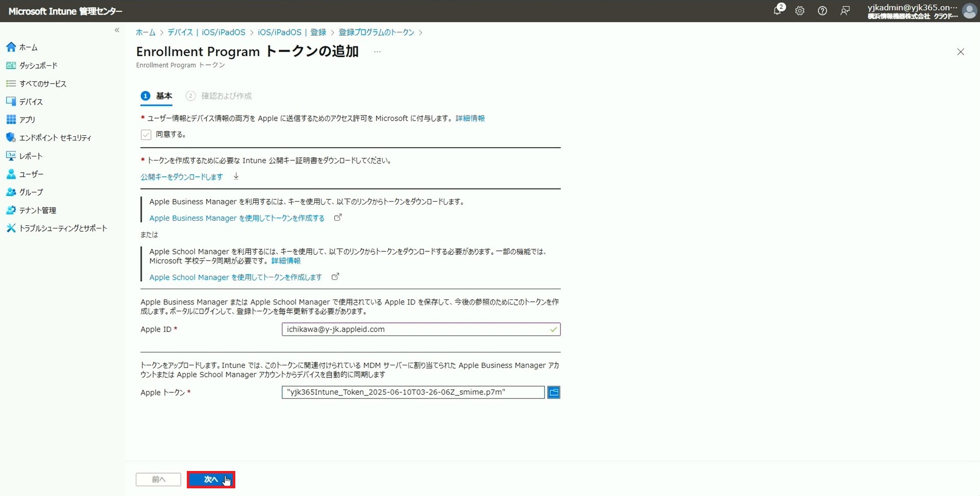Click public key download arrow icon

[x=236, y=176]
